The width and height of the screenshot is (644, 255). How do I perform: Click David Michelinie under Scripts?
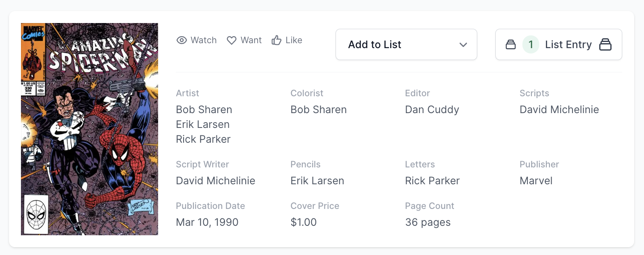click(x=559, y=109)
